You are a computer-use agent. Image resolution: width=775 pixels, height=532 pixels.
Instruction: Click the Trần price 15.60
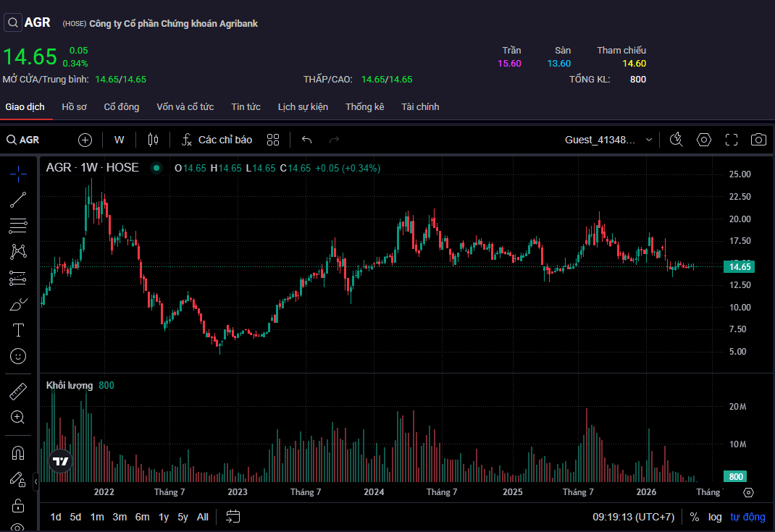509,63
